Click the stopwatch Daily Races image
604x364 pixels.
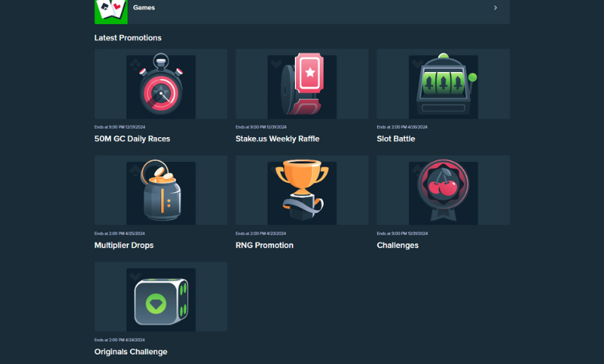(160, 86)
